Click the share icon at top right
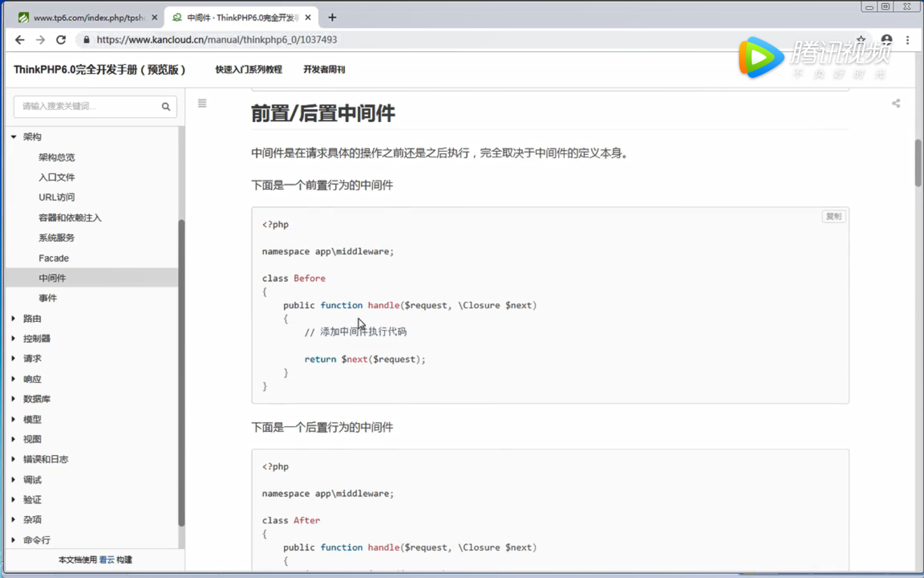This screenshot has width=924, height=578. [x=896, y=103]
